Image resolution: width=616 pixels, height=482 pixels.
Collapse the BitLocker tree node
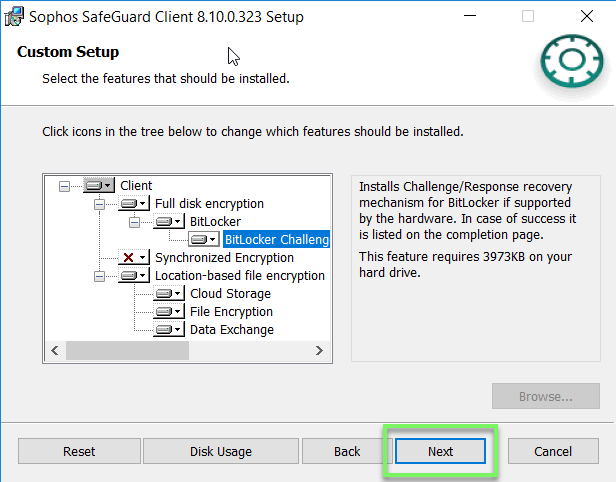click(x=134, y=222)
